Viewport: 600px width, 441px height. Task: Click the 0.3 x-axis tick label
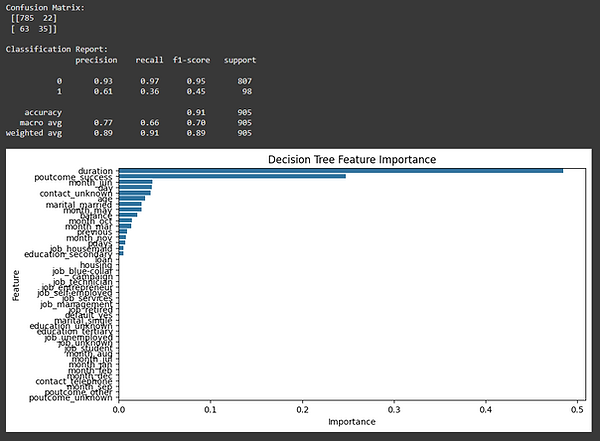[394, 410]
